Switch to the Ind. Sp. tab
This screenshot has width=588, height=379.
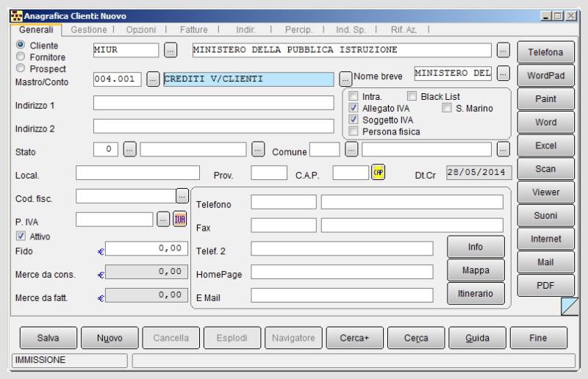(x=351, y=29)
